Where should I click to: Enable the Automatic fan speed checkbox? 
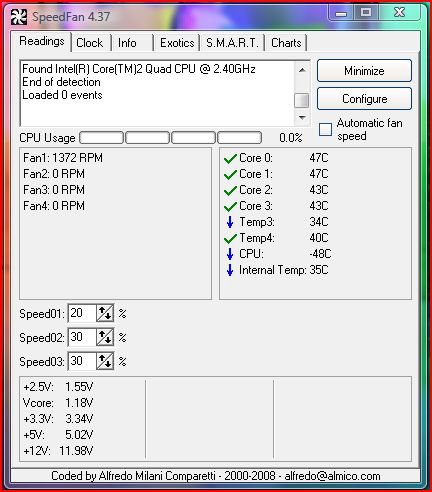[x=325, y=129]
